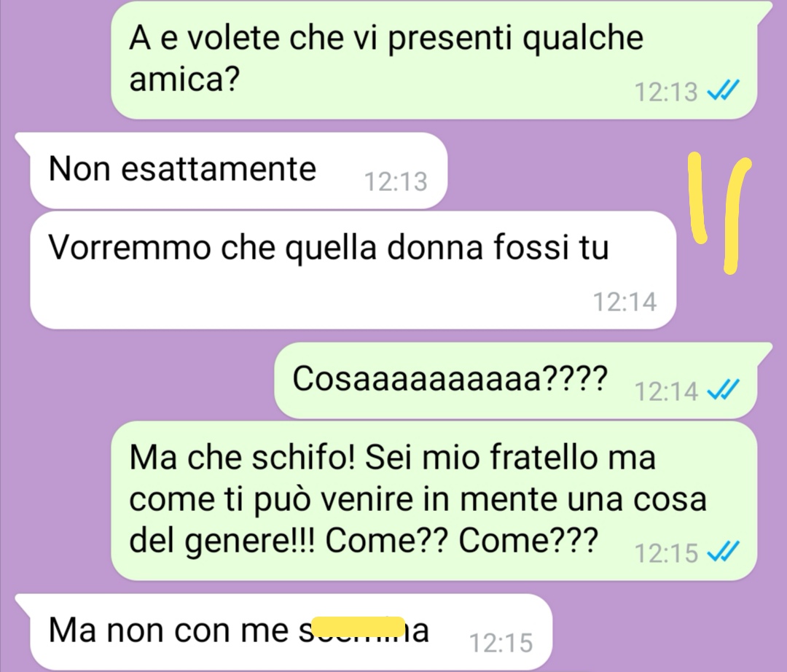Click the 12:13 timestamp on 'Non esattamente'

396,181
